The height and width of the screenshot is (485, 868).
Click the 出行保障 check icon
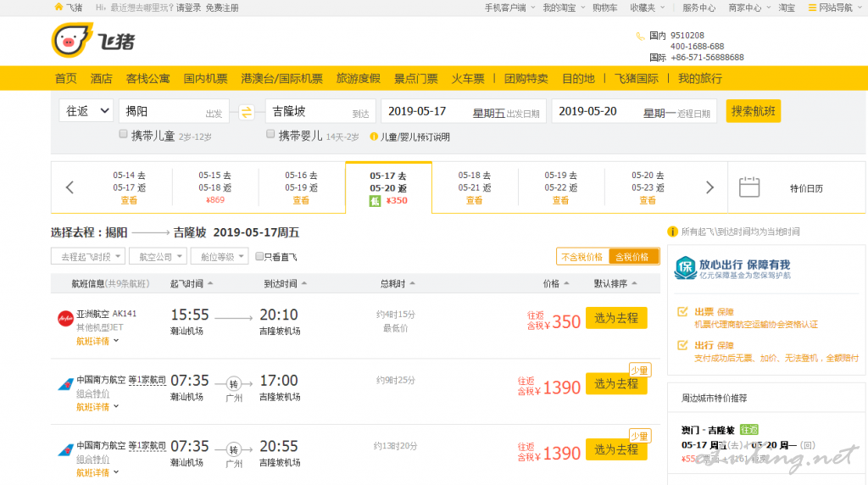682,345
